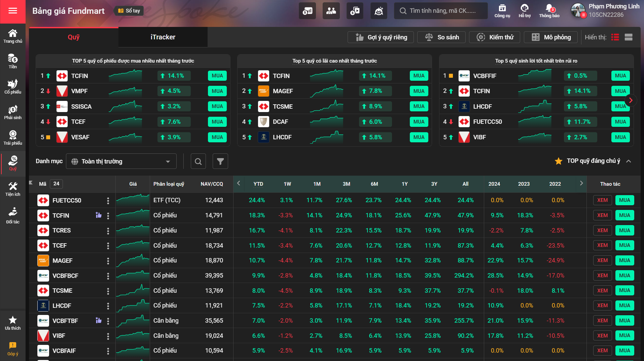
Task: Open Thông báo notifications
Action: pos(549,11)
